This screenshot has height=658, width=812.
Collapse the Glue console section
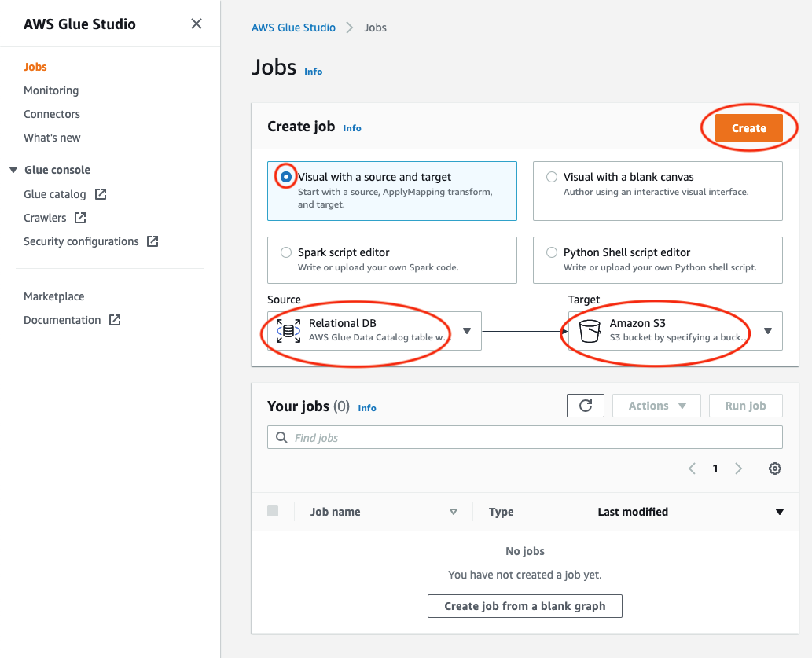13,170
